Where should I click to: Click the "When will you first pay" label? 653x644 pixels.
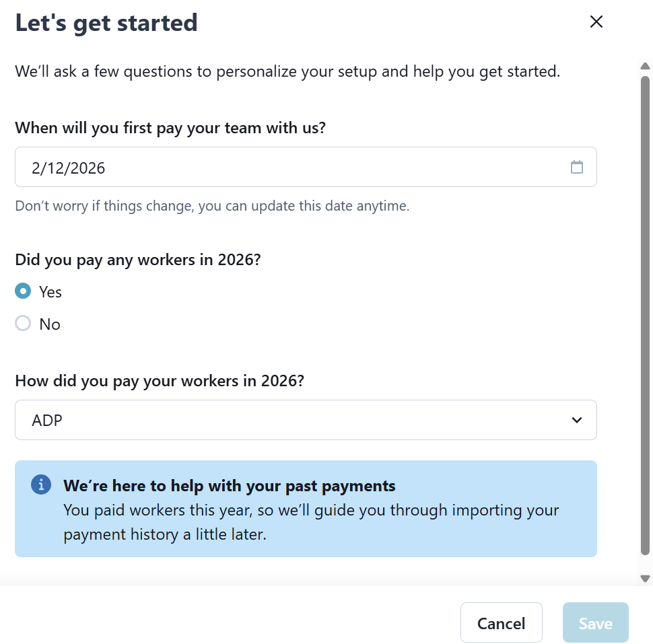pos(170,127)
